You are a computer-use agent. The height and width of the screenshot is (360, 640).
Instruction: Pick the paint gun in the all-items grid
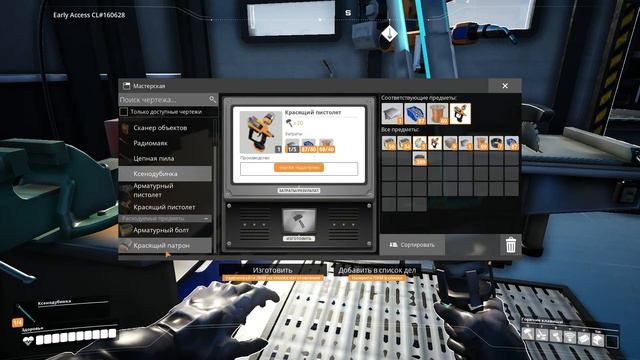coord(435,143)
